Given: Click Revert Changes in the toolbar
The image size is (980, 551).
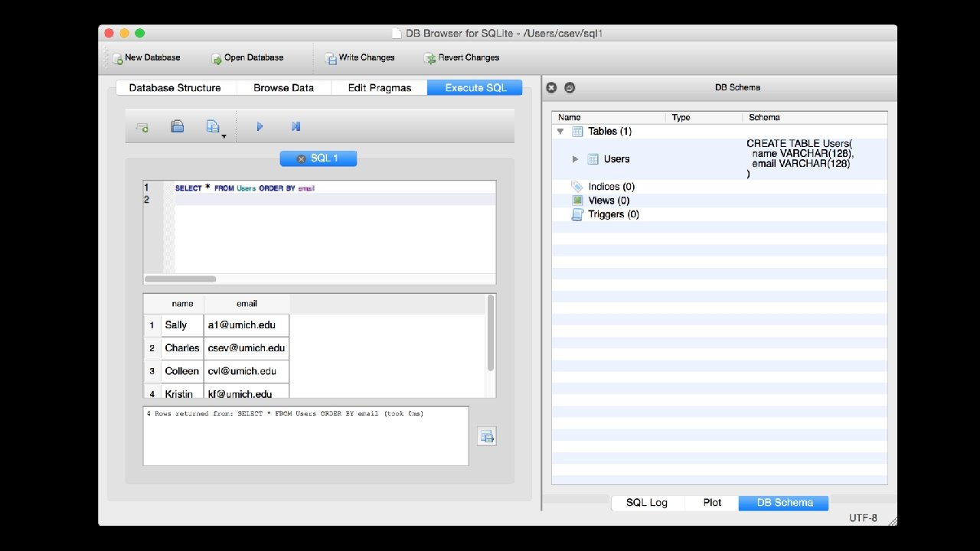Looking at the screenshot, I should [x=462, y=58].
